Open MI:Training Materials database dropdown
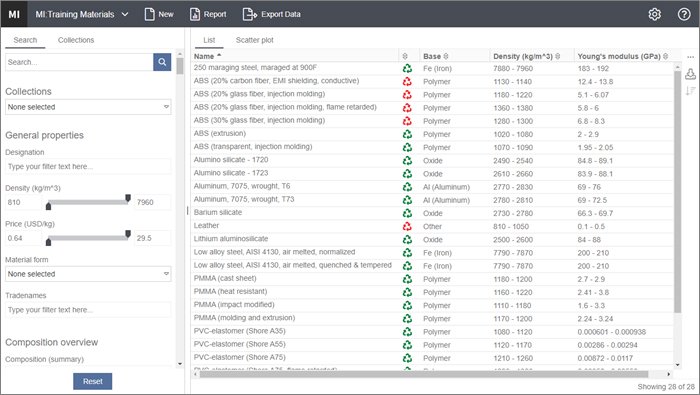 click(x=82, y=14)
